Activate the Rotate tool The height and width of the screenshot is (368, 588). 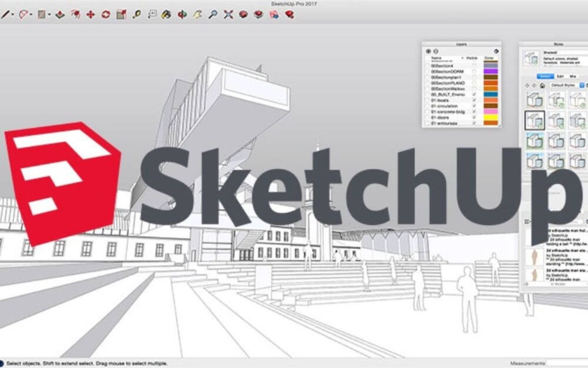click(x=106, y=14)
